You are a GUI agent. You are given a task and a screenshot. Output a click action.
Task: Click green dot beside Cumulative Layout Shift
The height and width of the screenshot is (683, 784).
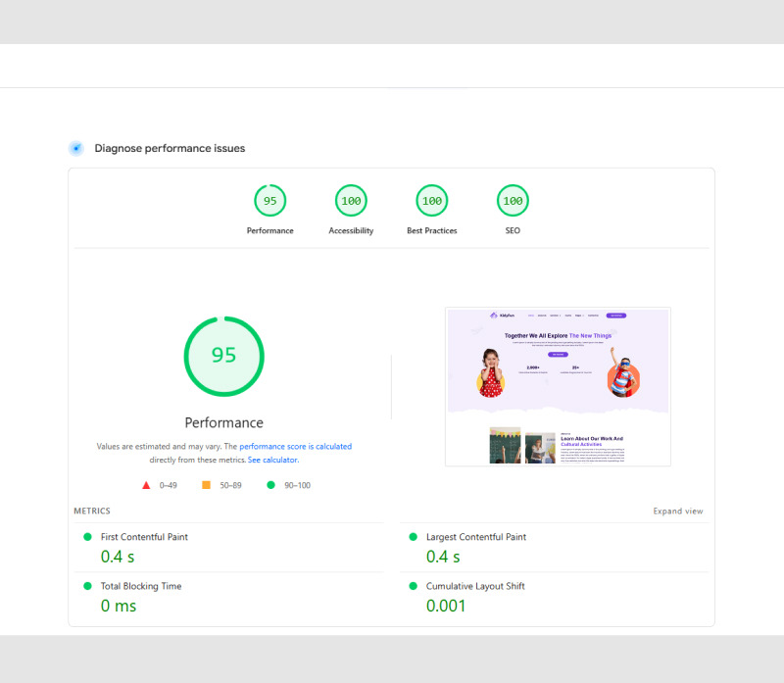point(413,586)
